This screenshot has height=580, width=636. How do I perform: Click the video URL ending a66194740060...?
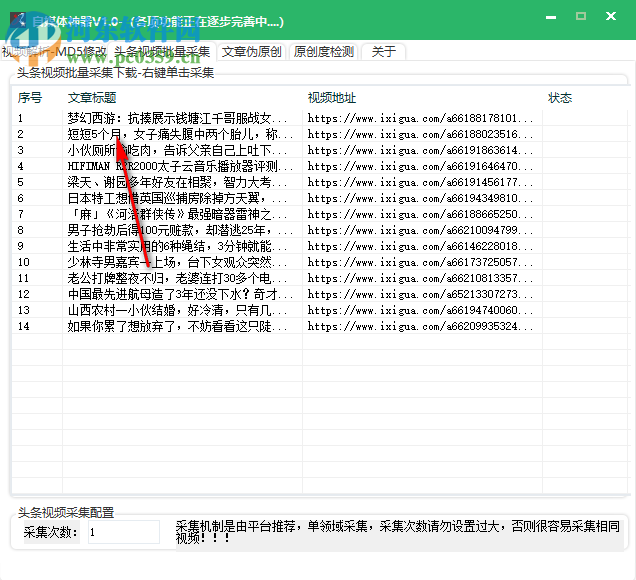coord(420,310)
